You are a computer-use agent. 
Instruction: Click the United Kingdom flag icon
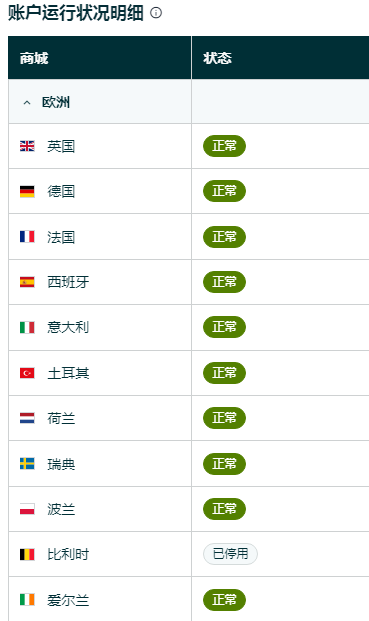pyautogui.click(x=27, y=146)
